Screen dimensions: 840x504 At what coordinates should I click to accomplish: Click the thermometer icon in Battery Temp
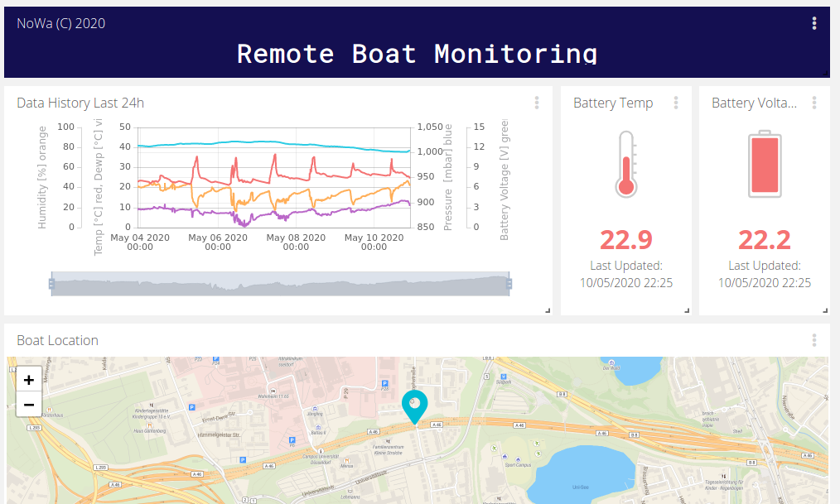[625, 164]
